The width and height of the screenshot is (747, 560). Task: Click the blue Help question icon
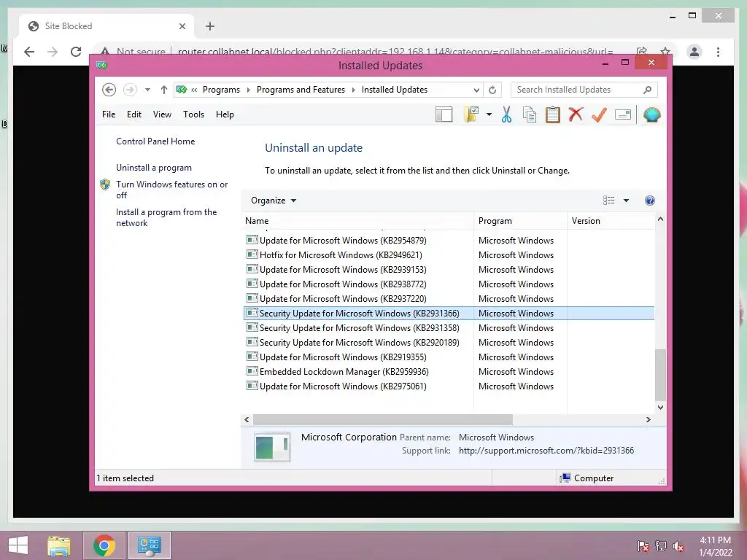tap(649, 201)
